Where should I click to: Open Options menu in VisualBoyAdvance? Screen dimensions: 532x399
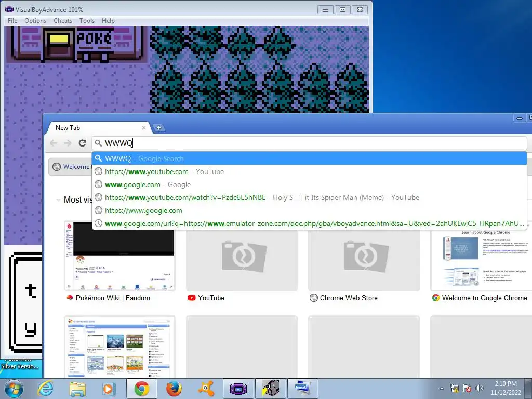click(x=35, y=21)
